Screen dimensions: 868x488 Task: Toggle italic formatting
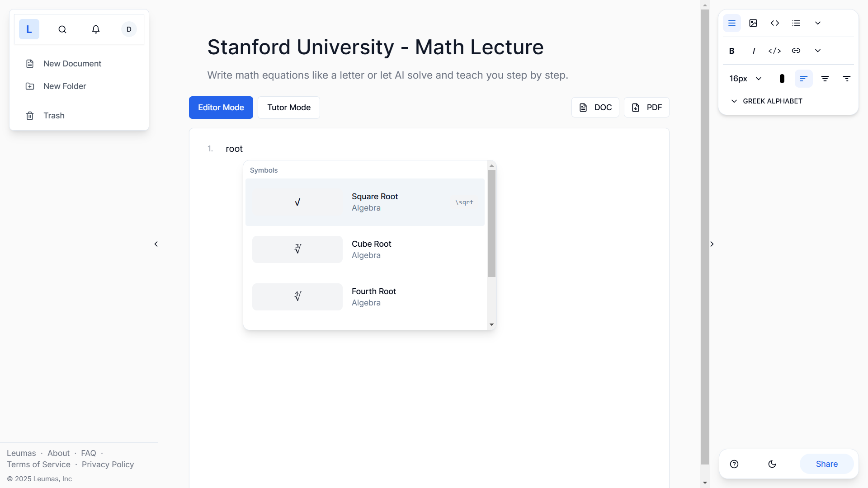pos(753,51)
